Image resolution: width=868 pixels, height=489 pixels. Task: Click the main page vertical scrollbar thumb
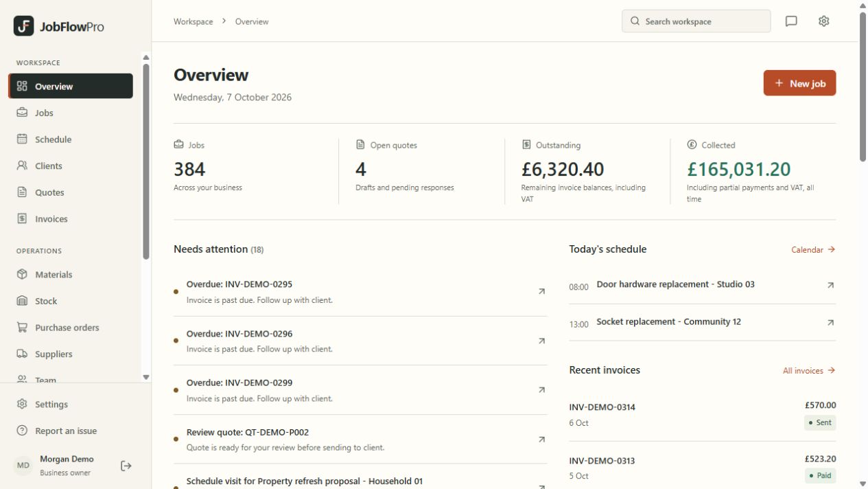[863, 87]
